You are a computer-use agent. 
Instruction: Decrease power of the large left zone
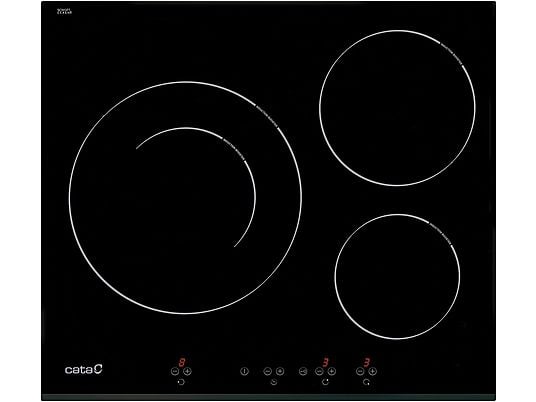(x=175, y=371)
